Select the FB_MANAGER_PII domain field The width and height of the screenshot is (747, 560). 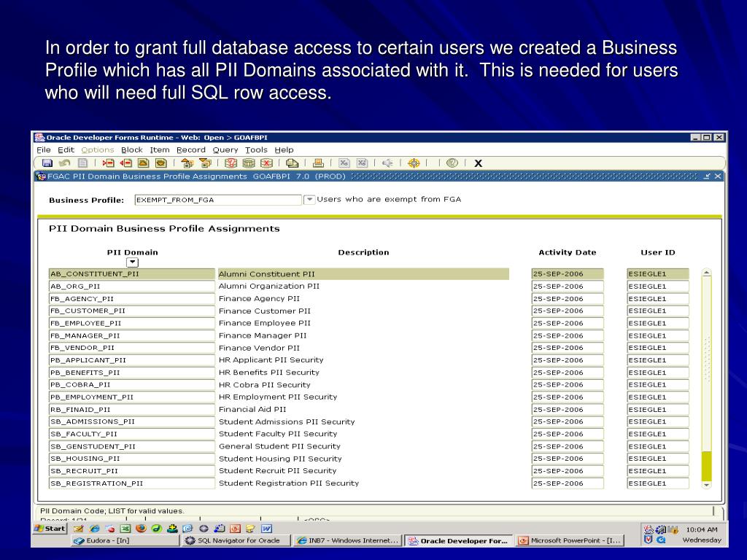132,335
